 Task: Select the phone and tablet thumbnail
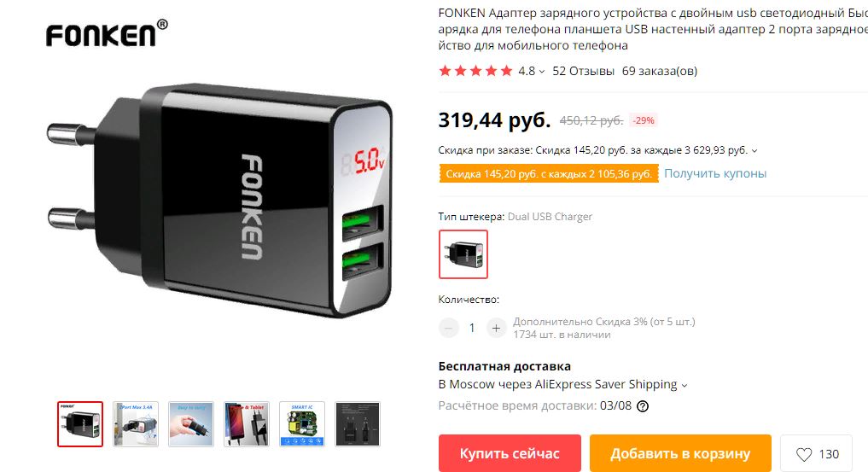click(x=247, y=424)
